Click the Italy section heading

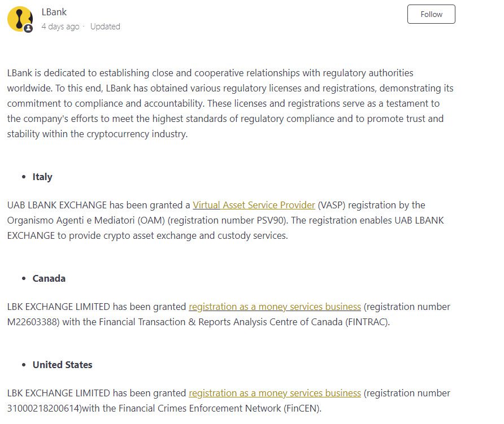coord(42,177)
